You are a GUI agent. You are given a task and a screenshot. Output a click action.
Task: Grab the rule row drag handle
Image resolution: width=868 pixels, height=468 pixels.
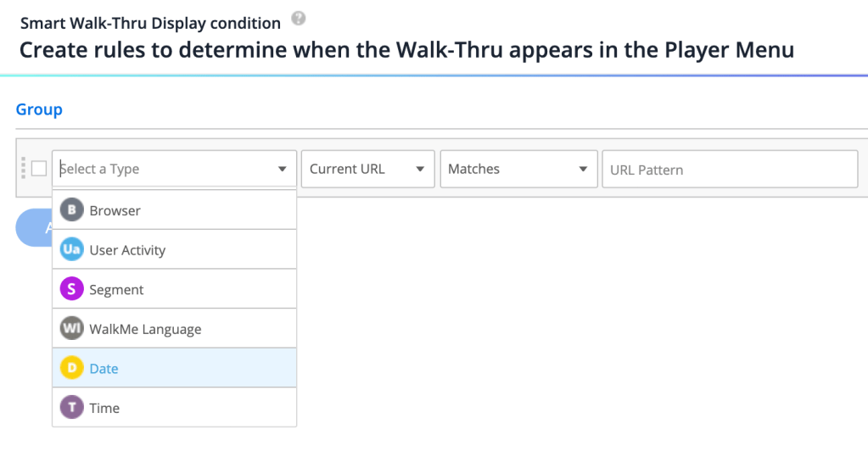[23, 169]
